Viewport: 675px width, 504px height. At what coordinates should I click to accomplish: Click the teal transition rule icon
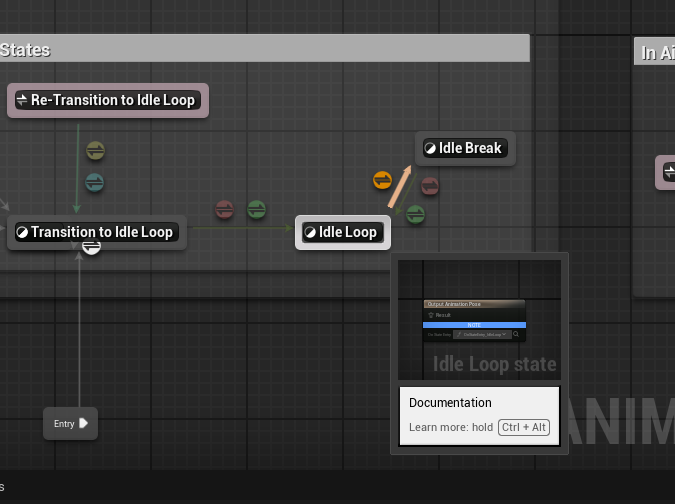(x=94, y=182)
